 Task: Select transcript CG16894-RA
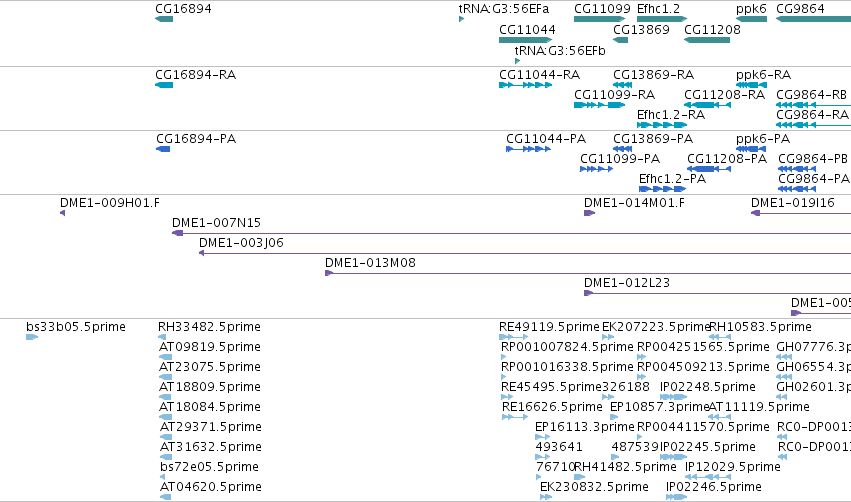pyautogui.click(x=195, y=74)
